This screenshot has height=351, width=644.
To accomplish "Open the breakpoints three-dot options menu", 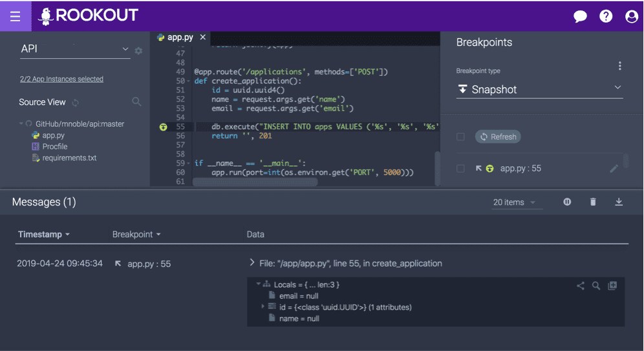I will pos(619,66).
